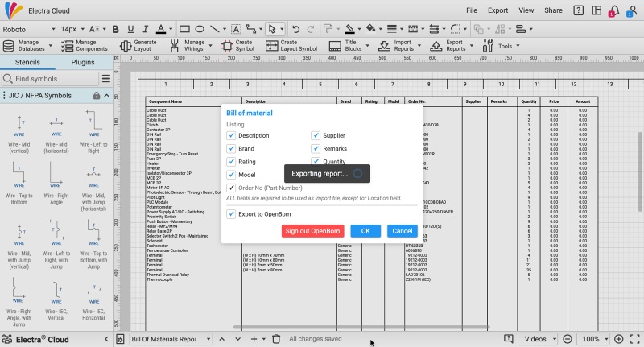Select the line drawing tool
Image resolution: width=644 pixels, height=347 pixels.
[x=214, y=29]
